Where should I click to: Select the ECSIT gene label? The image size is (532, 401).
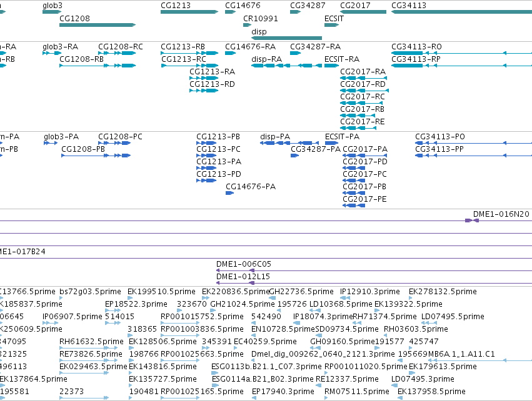(x=334, y=18)
